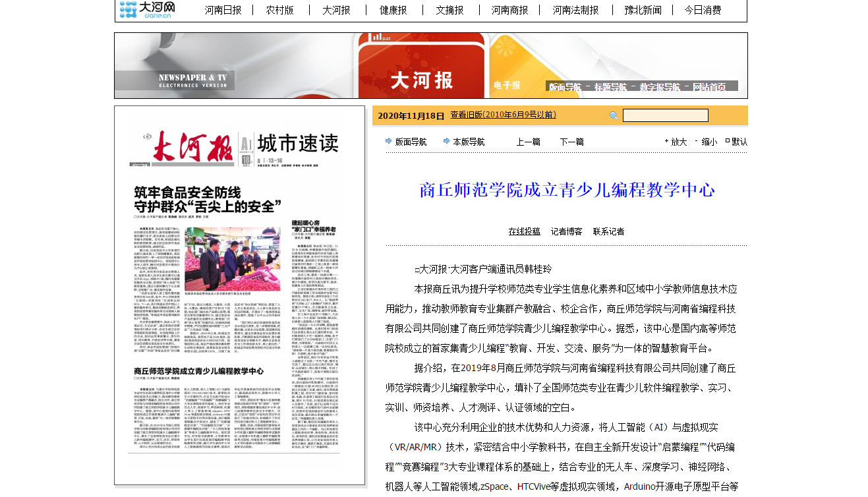Click 网站首页 in the banner

click(x=709, y=87)
